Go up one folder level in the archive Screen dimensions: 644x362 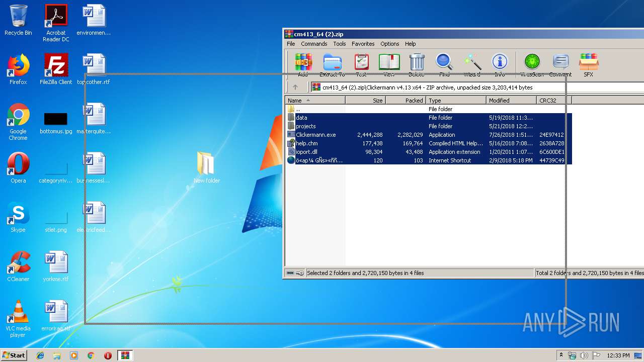pos(295,87)
